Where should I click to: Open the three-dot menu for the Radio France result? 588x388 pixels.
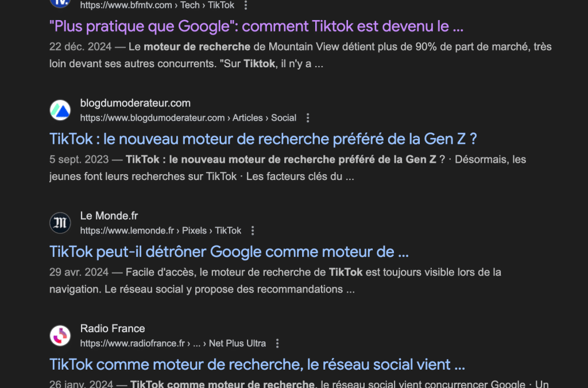(277, 343)
